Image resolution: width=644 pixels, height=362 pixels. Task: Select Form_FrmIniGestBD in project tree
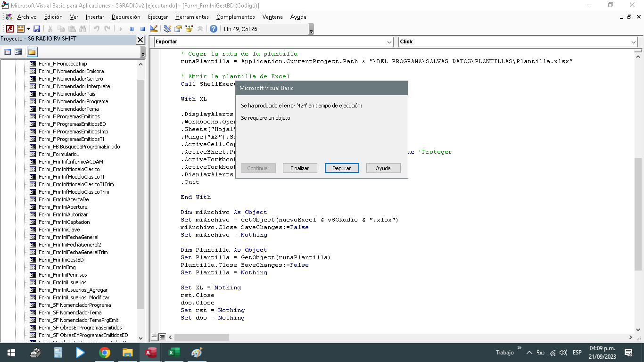click(61, 260)
